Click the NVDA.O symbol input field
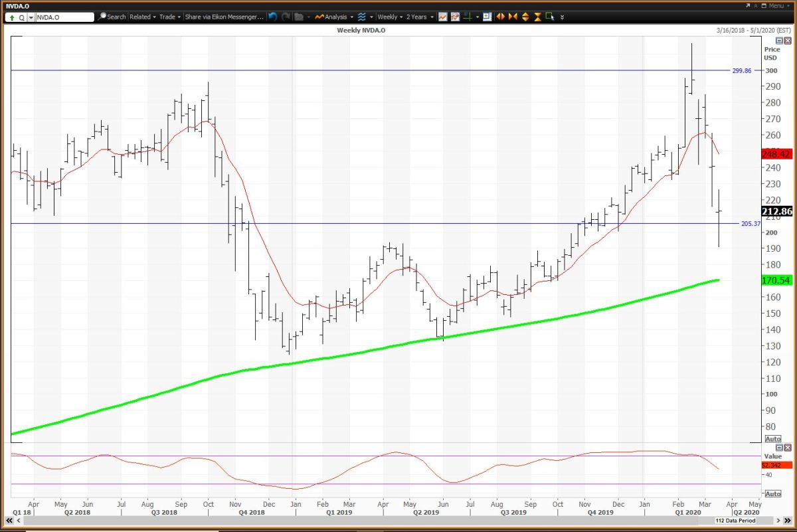Viewport: 797px width, 532px height. click(63, 17)
